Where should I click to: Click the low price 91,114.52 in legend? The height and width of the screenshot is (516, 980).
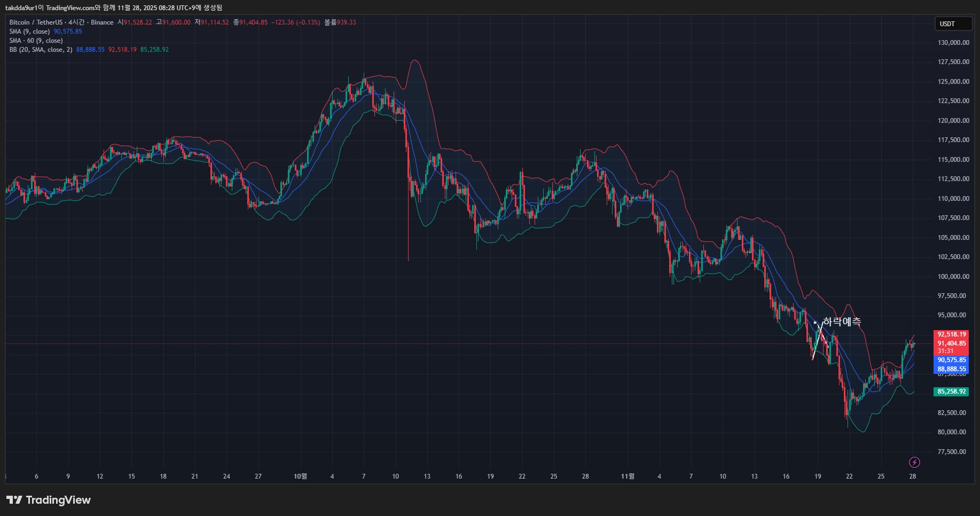pos(215,22)
